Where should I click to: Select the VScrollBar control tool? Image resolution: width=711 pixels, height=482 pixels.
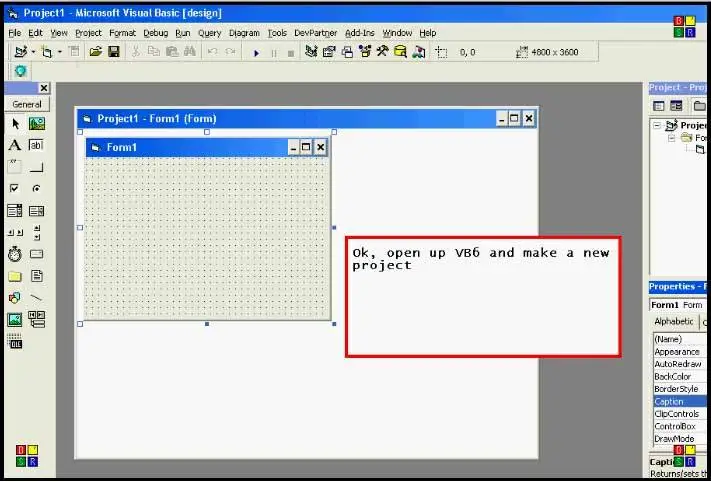click(37, 233)
